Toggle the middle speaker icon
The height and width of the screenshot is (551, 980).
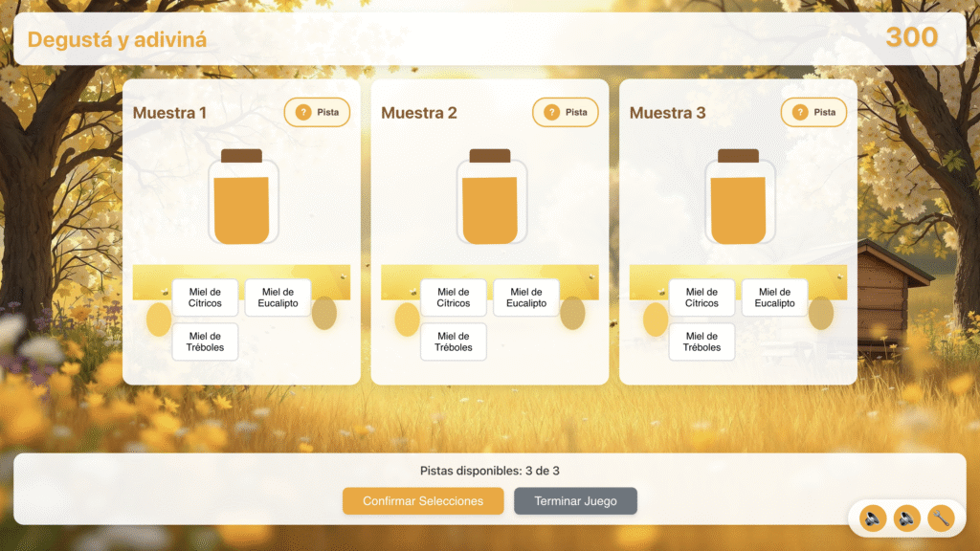[x=906, y=518]
